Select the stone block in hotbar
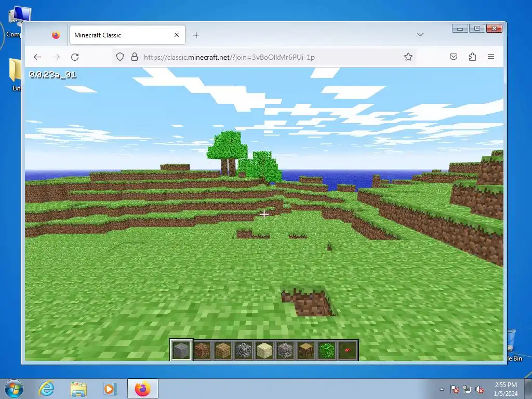Viewport: 532px width, 399px height. (x=181, y=350)
